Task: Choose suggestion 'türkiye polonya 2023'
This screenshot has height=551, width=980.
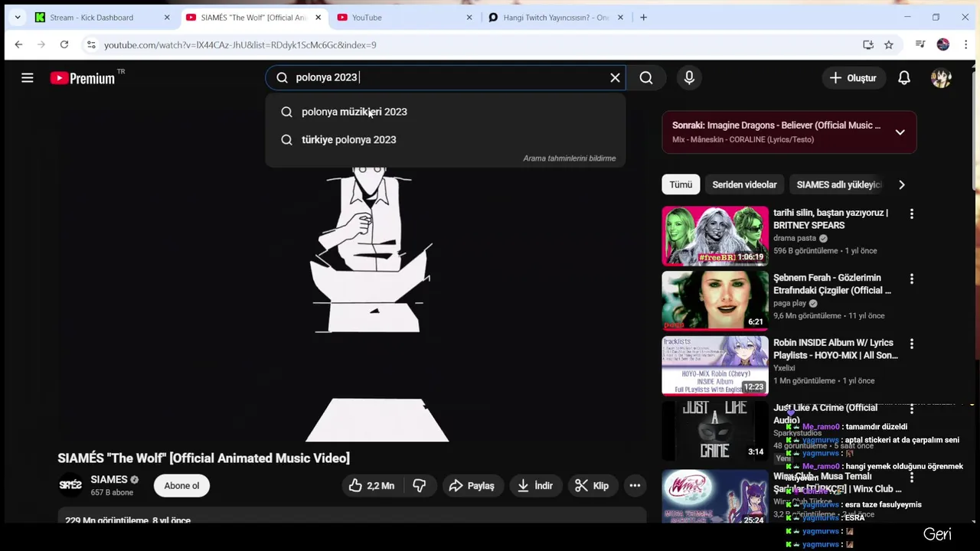Action: (446, 139)
